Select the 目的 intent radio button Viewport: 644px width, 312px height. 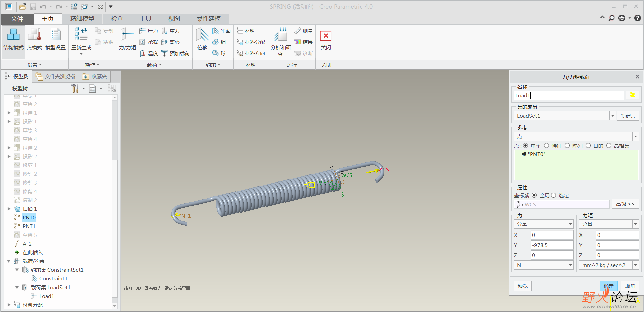(588, 146)
